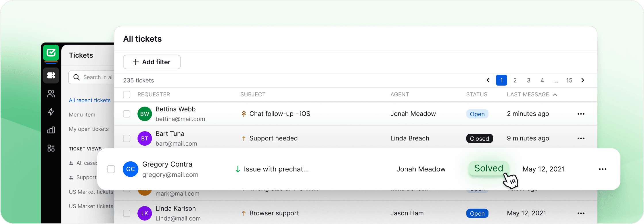Click Linda Karlson's LK avatar
The image size is (644, 224).
pyautogui.click(x=145, y=213)
